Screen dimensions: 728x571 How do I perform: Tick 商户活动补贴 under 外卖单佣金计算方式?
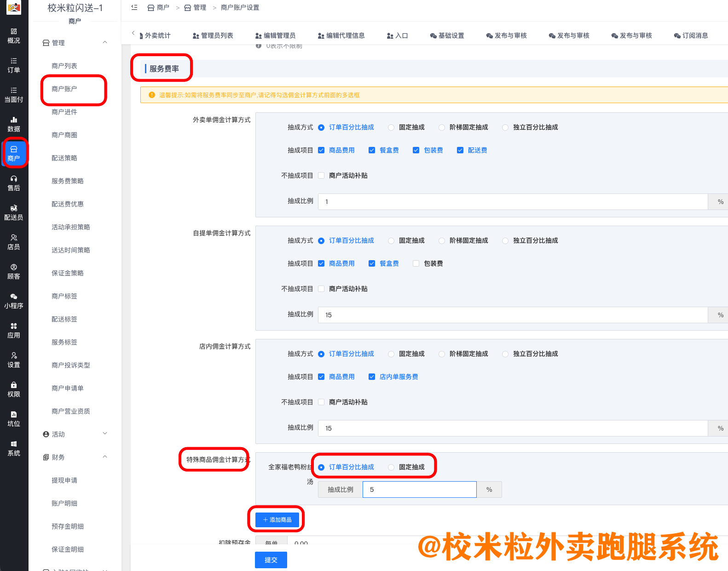[x=321, y=175]
